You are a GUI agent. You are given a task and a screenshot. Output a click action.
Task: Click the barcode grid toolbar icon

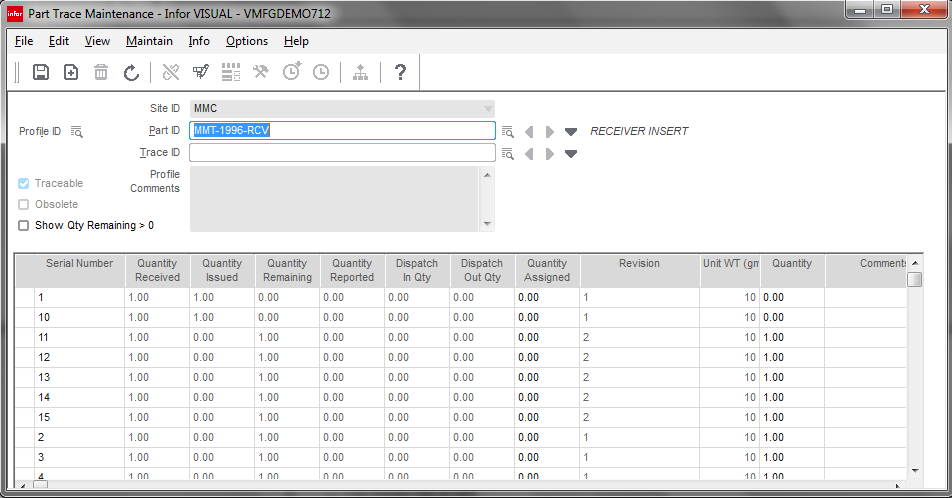click(x=231, y=72)
